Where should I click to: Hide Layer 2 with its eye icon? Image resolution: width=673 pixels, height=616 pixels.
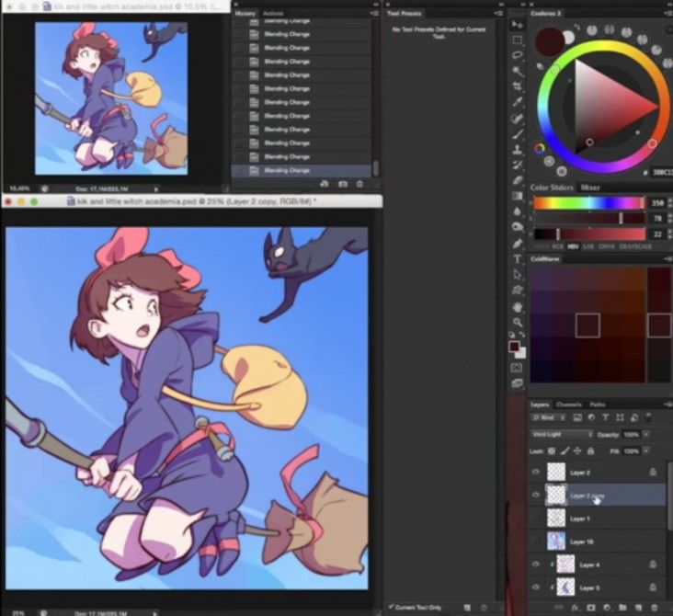pos(536,472)
